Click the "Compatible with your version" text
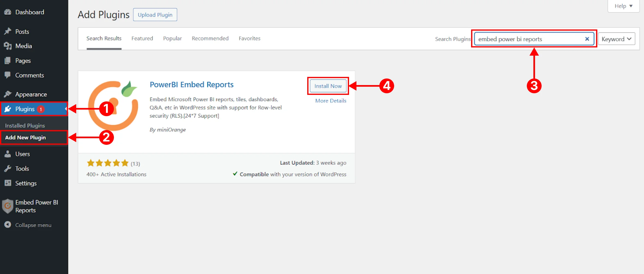The width and height of the screenshot is (644, 274). [x=293, y=174]
